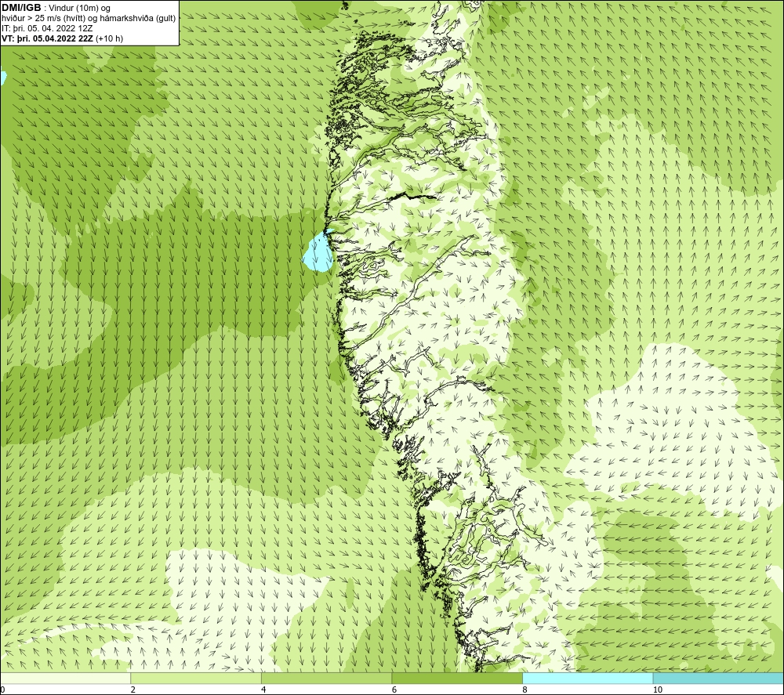Click the 'VT: þri. 05.04.2022 22Z' line

[x=62, y=38]
